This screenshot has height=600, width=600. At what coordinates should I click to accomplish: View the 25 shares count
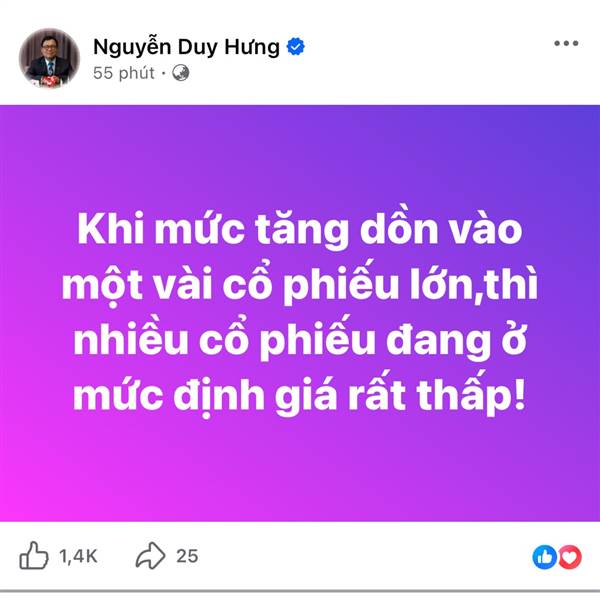[187, 556]
